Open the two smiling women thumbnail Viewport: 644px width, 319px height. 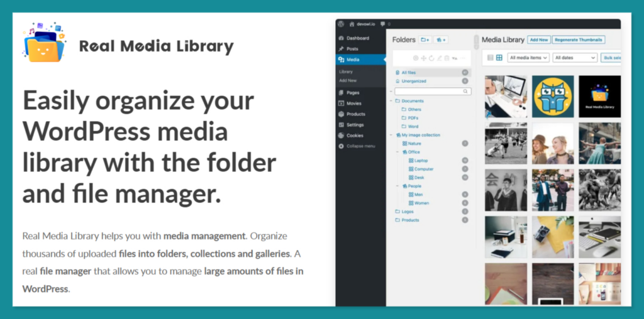pos(553,144)
